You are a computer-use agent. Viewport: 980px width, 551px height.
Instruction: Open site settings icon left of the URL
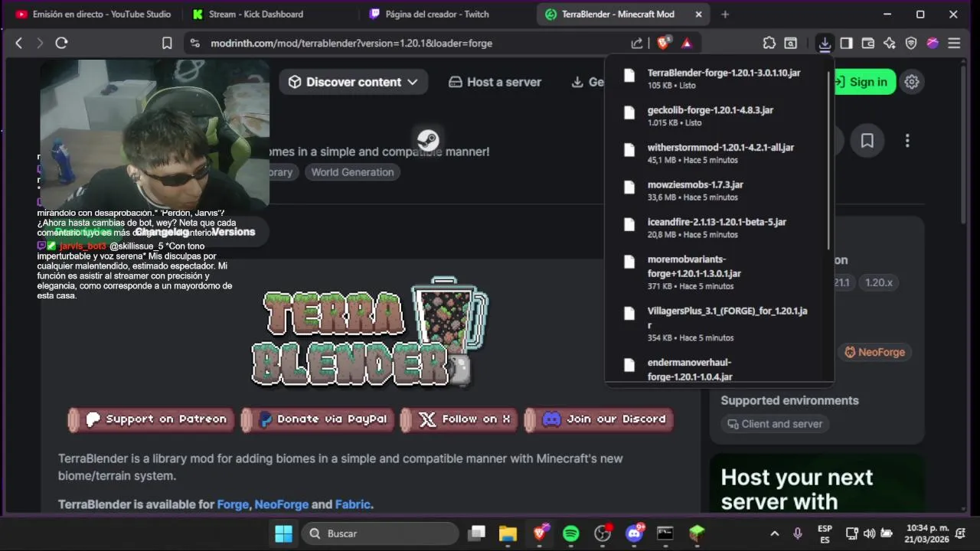(194, 44)
